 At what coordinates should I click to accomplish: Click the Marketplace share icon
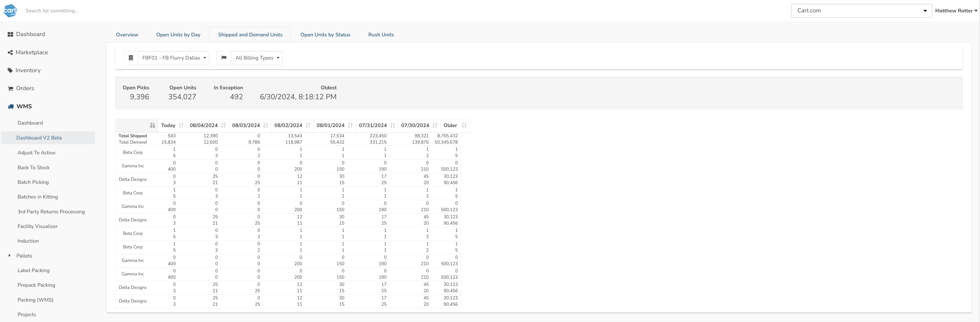[10, 52]
